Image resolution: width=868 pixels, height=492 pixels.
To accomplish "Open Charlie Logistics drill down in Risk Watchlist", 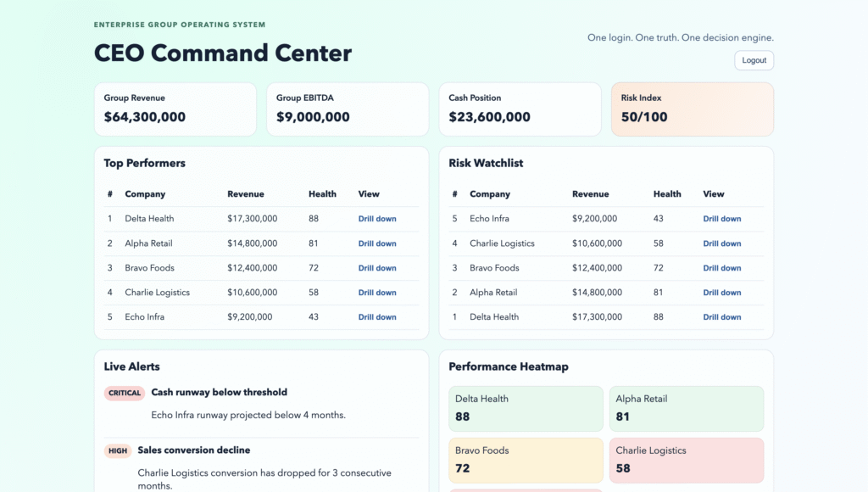I will [721, 243].
